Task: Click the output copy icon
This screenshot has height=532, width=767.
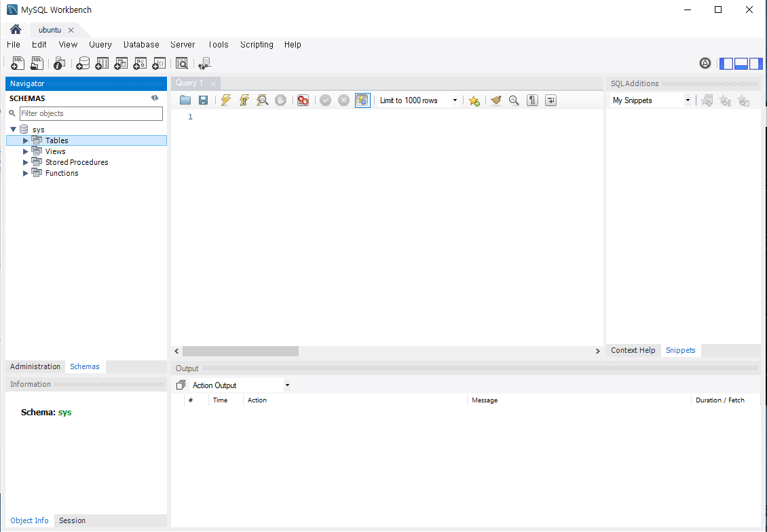Action: [x=181, y=385]
